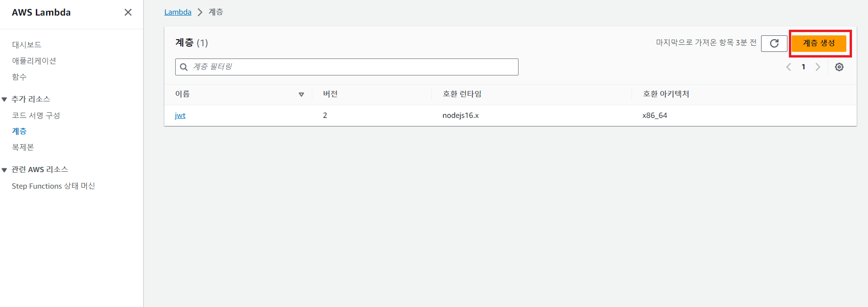This screenshot has height=307, width=868.
Task: Select 계층 in the sidebar
Action: (x=19, y=131)
